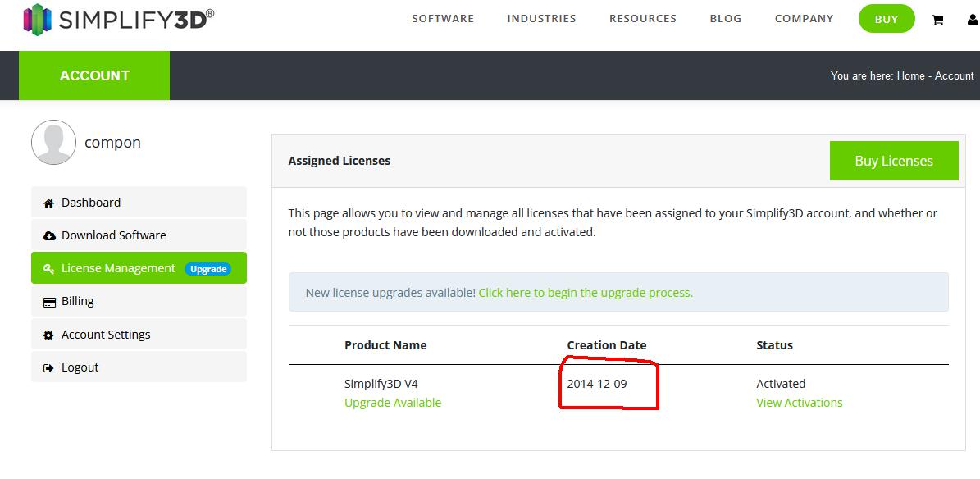Click the Dashboard home icon
Screen dimensions: 980x479
[48, 203]
